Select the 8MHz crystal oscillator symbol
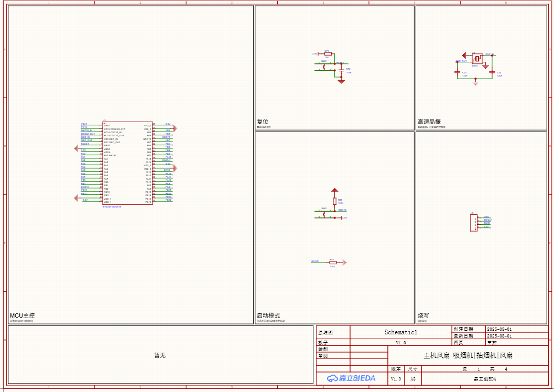The height and width of the screenshot is (392, 554). pyautogui.click(x=477, y=58)
